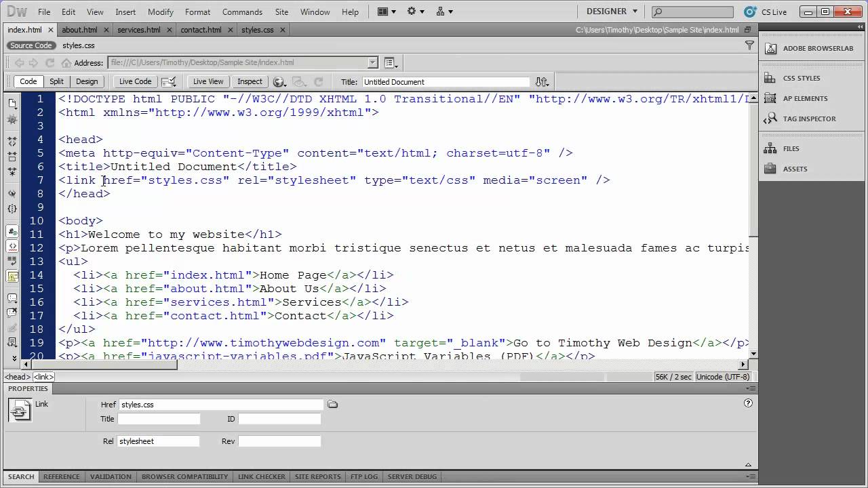
Task: Switch to contact.html document tab
Action: point(201,30)
